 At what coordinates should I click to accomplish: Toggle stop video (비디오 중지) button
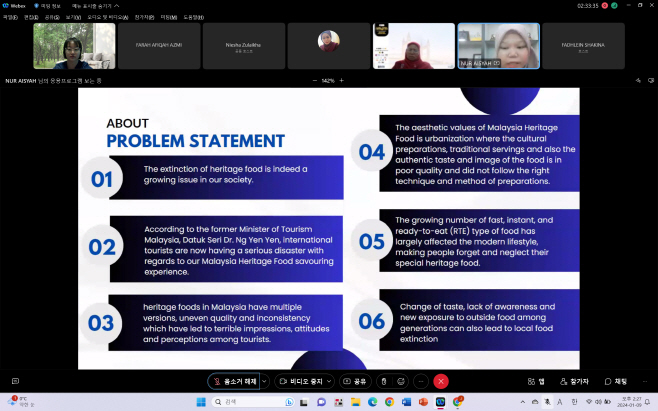pos(301,381)
